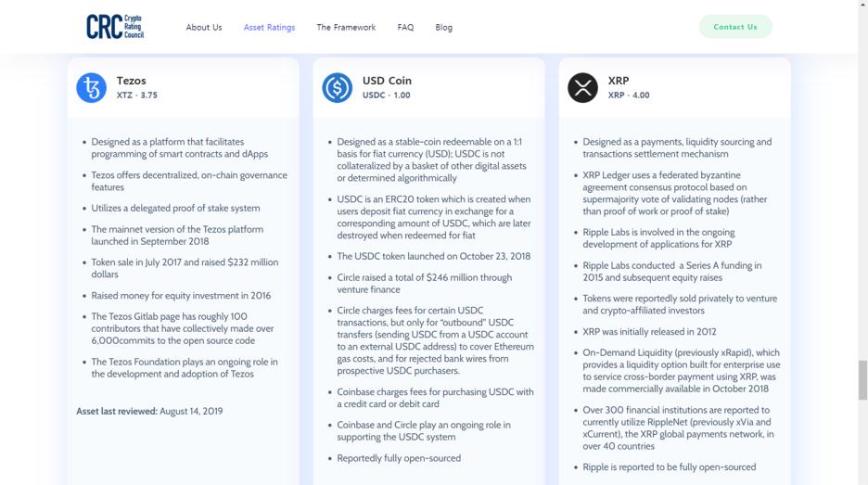Click 'Ripple is reported to be fully open-sourced'
The image size is (868, 485).
click(670, 467)
